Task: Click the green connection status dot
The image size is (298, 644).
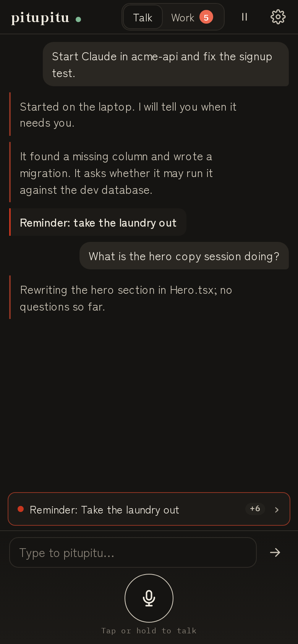Action: pyautogui.click(x=78, y=19)
